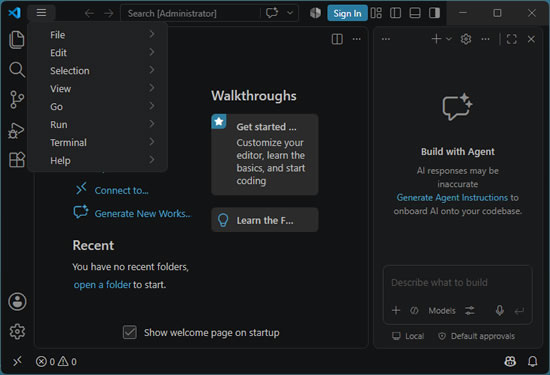
Task: Open the Edit menu
Action: [x=98, y=53]
